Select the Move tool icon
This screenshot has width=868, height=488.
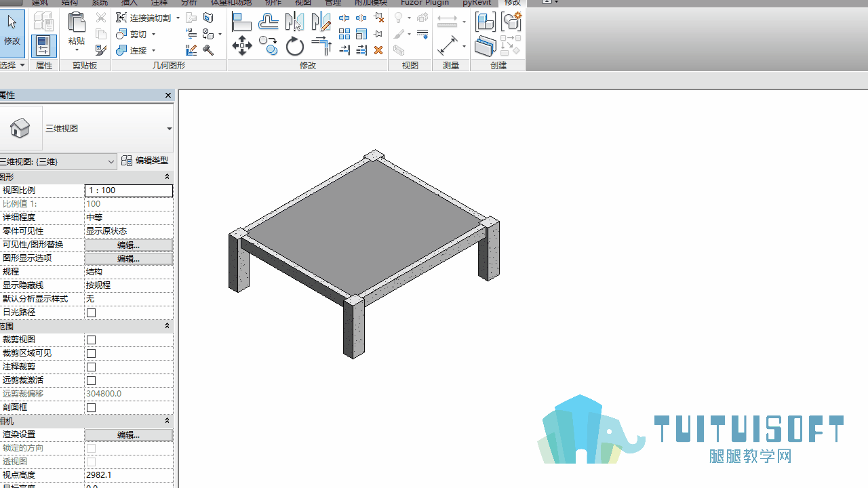242,46
